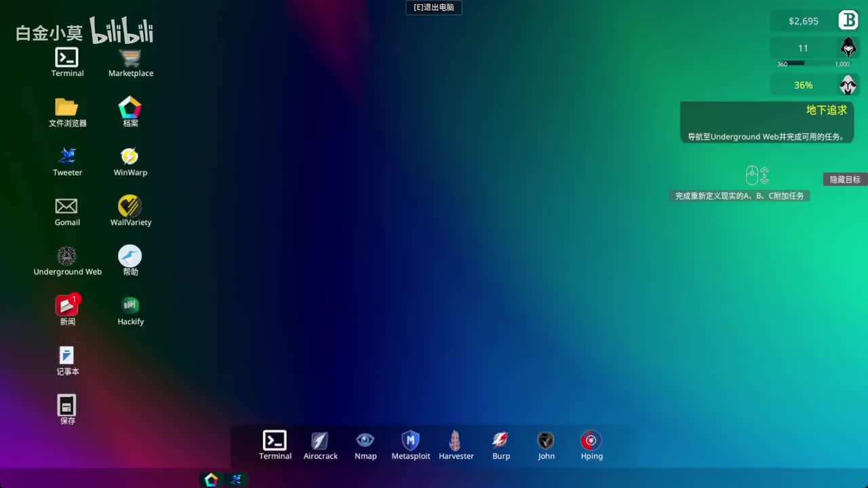Viewport: 868px width, 488px height.
Task: Open the Underground Web icon
Action: (x=66, y=256)
